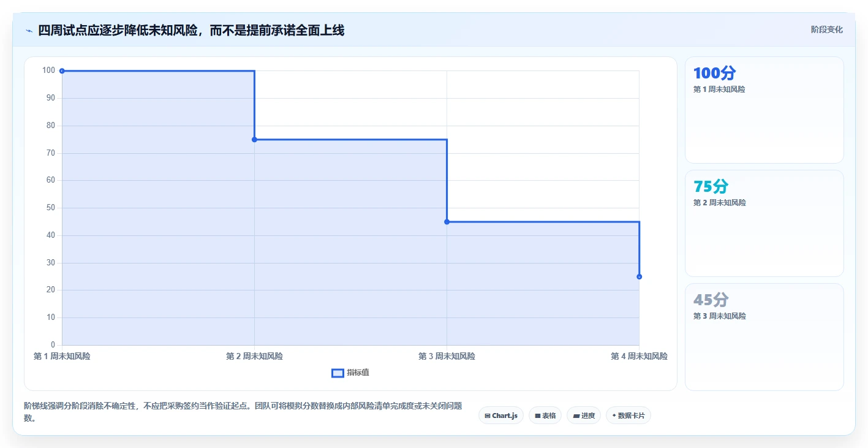Click the footnote text starting 阶梯线强调
This screenshot has width=868, height=448.
pos(243,412)
